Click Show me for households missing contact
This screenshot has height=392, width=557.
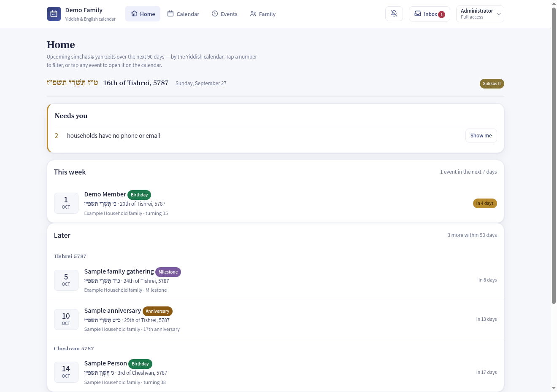(481, 136)
